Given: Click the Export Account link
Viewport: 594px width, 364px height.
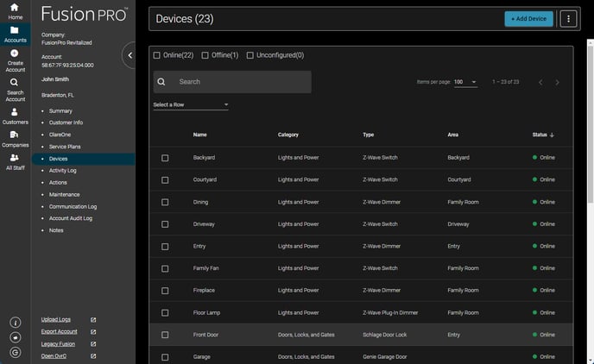Looking at the screenshot, I should click(x=59, y=332).
